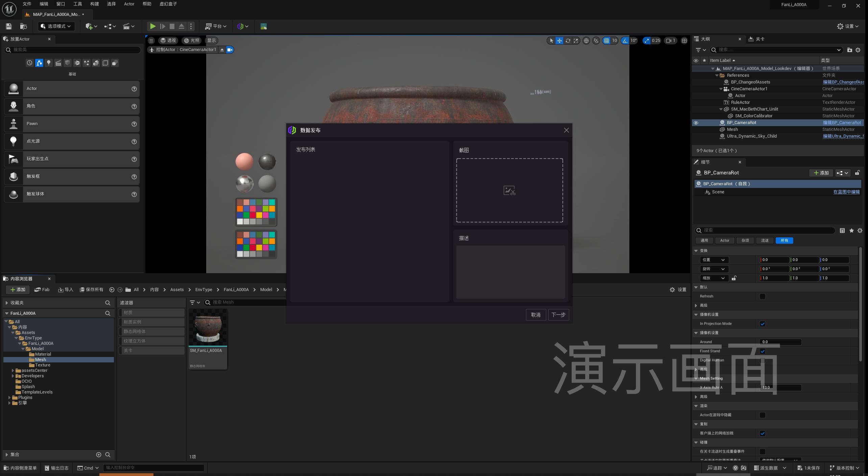
Task: Open 编辑BP_CameraRot link in outliner
Action: pos(842,123)
